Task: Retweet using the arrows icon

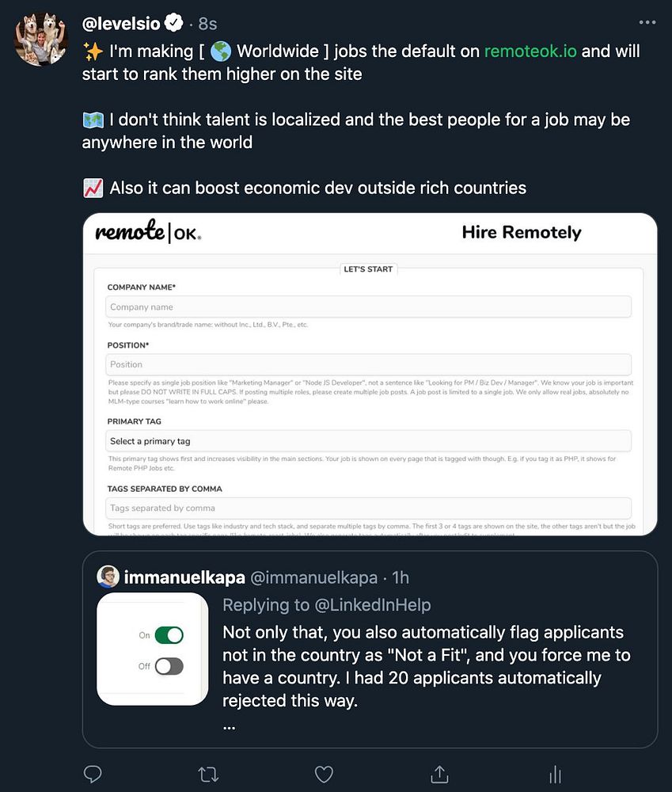Action: 208,775
